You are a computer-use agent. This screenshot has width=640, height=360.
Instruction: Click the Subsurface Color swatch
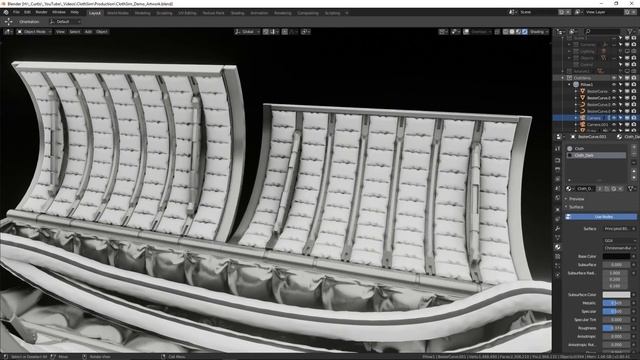point(616,295)
